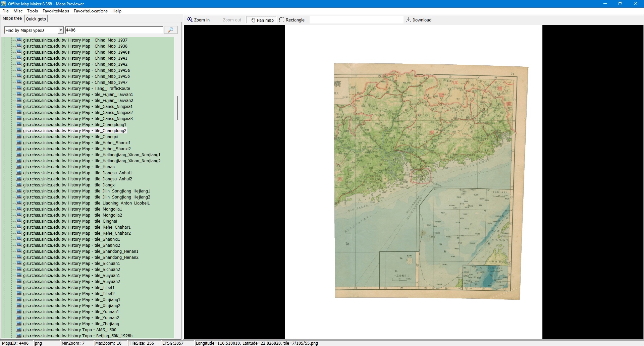
Task: Open the Tools menu
Action: tap(32, 11)
